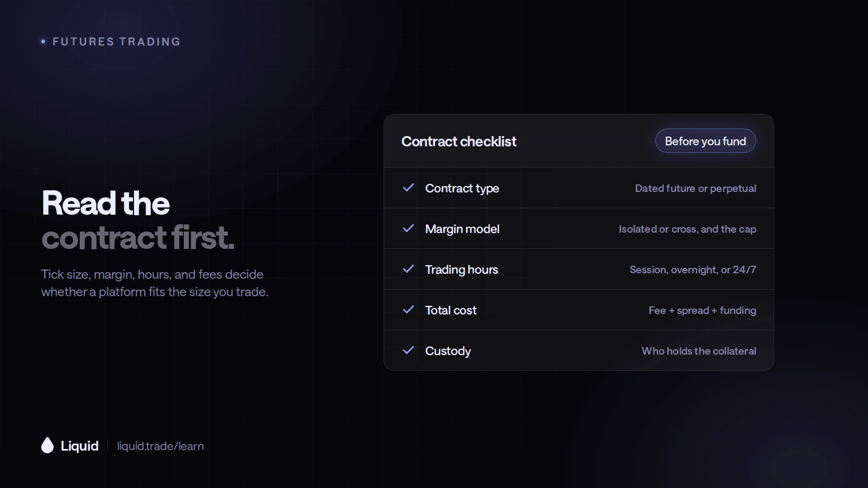Select the Trading hours row label
The image size is (868, 488).
[x=462, y=270]
